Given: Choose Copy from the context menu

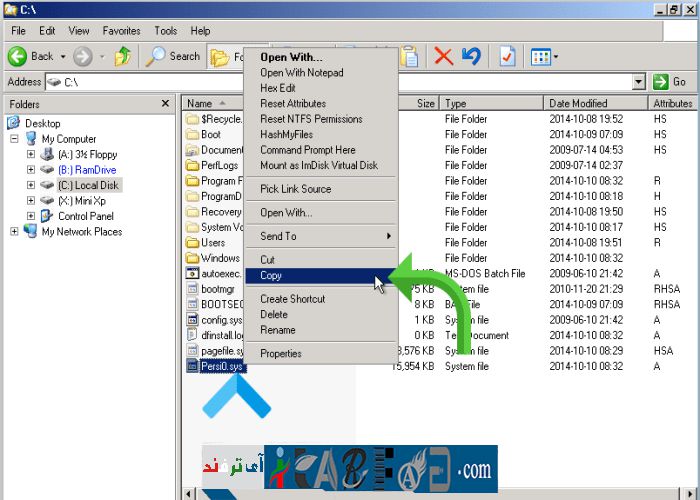Looking at the screenshot, I should pyautogui.click(x=271, y=275).
